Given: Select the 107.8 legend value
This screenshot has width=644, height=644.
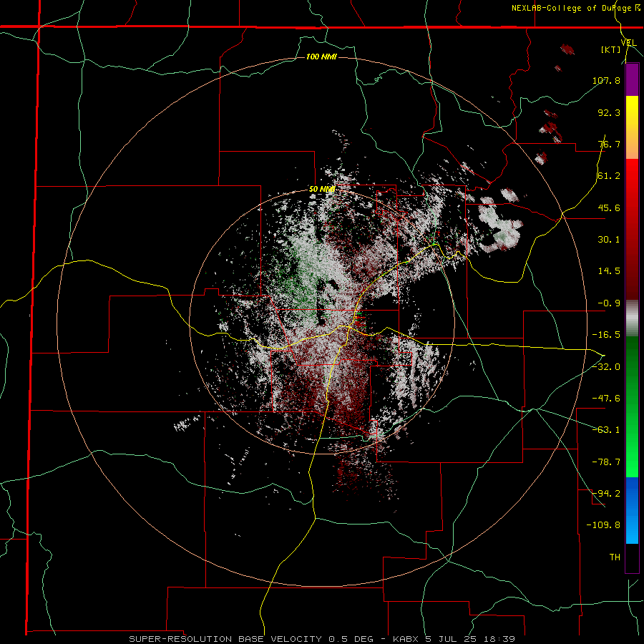Looking at the screenshot, I should pos(606,80).
